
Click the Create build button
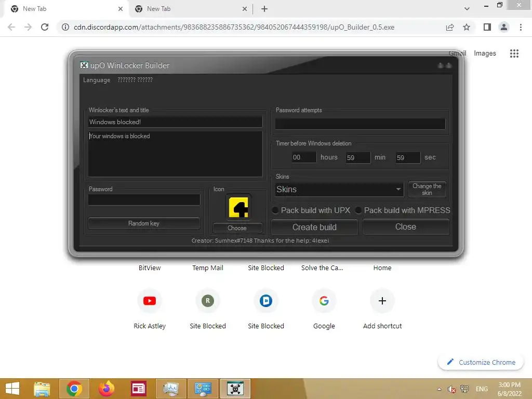click(314, 227)
